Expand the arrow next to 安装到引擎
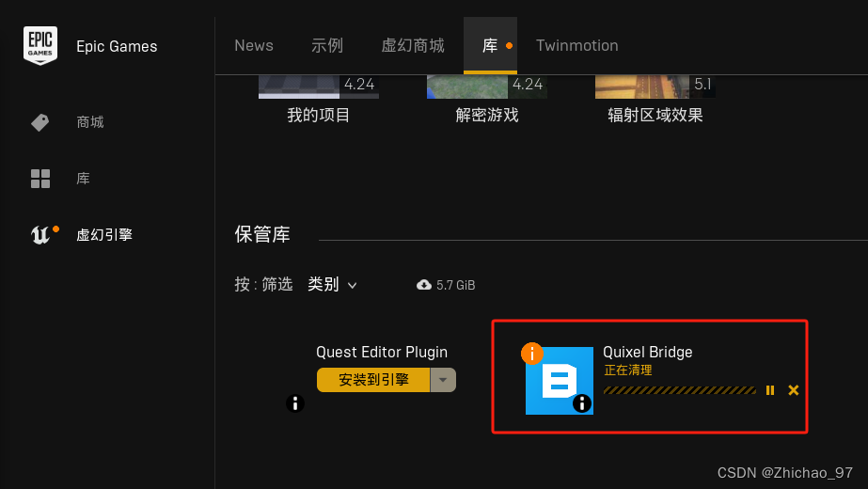The height and width of the screenshot is (489, 868). pyautogui.click(x=443, y=380)
